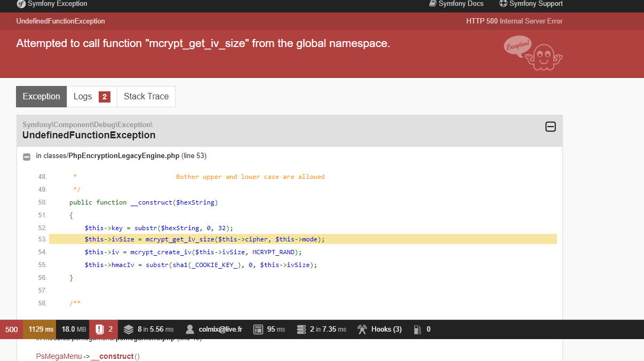Click the Twig render template icon
The image size is (644, 361).
tap(258, 329)
